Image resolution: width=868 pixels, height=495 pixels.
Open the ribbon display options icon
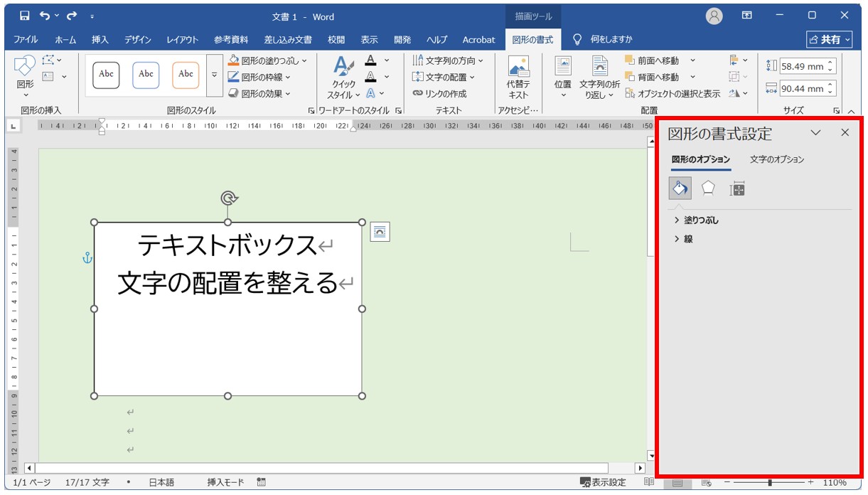click(747, 15)
